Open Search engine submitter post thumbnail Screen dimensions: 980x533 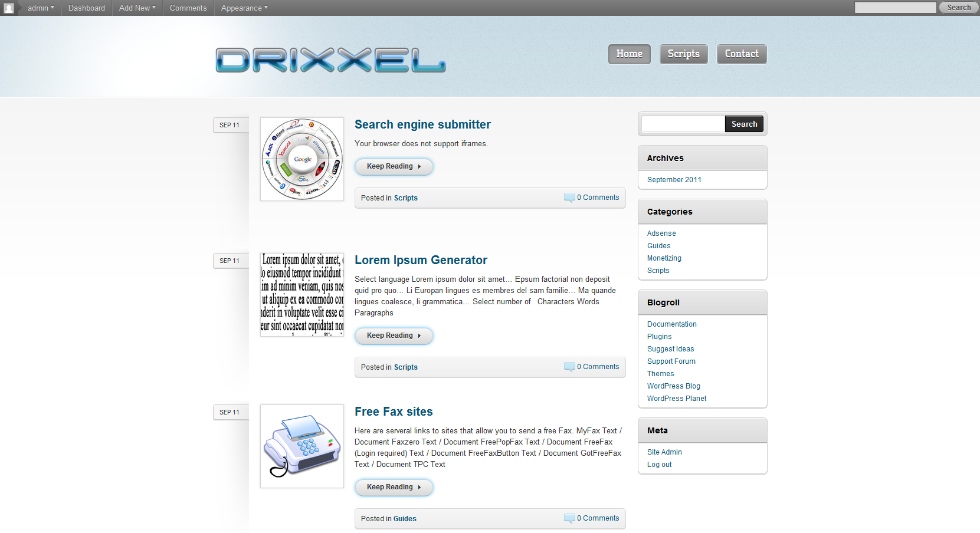pos(302,159)
